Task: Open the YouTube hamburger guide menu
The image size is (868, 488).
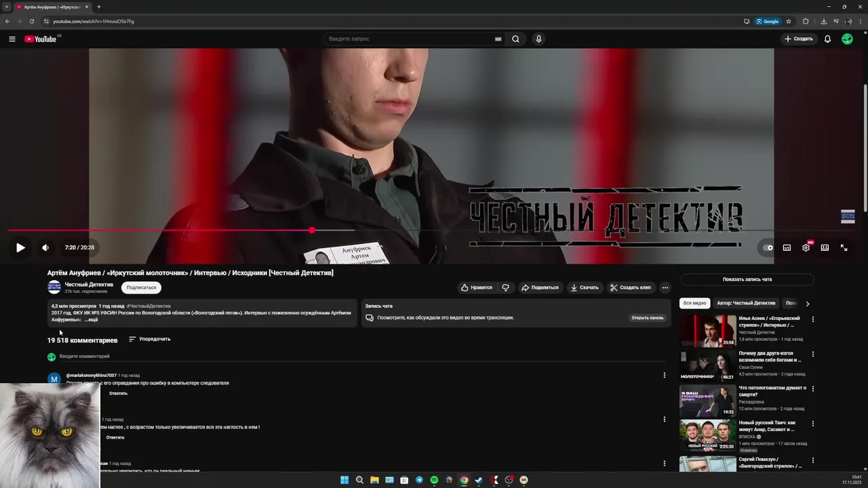Action: (x=12, y=39)
